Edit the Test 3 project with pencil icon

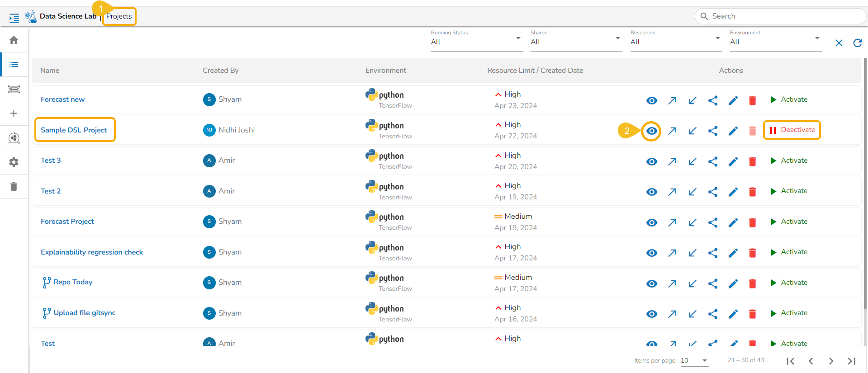pos(733,161)
